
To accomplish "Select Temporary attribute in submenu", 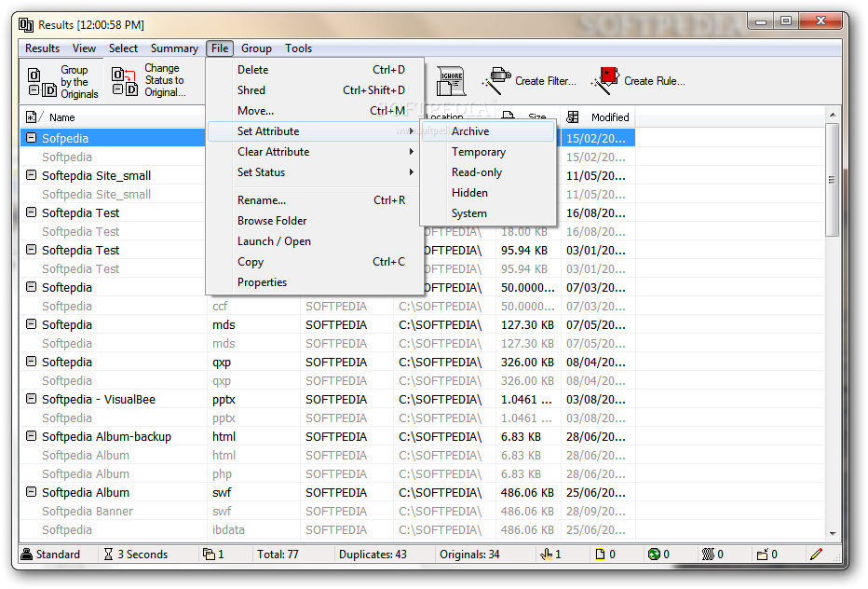I will point(488,152).
